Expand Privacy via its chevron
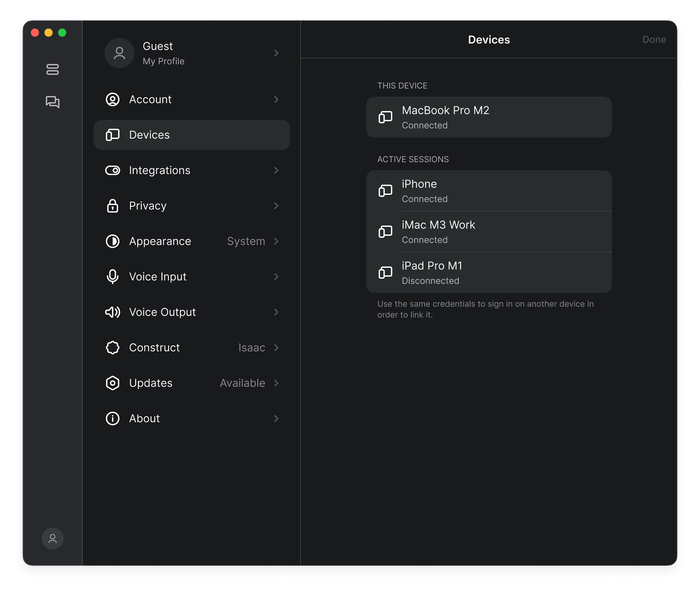 point(276,206)
